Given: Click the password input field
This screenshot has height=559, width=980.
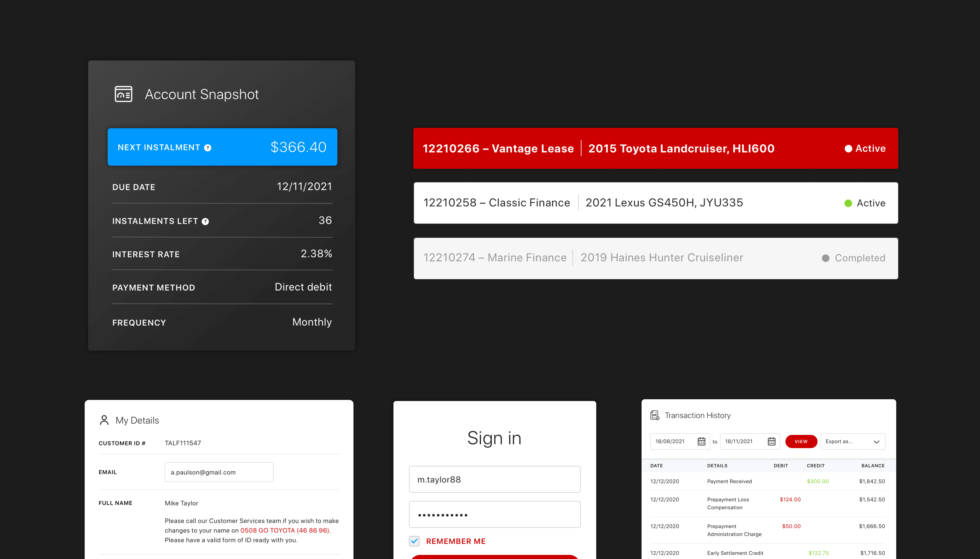Looking at the screenshot, I should click(x=495, y=515).
